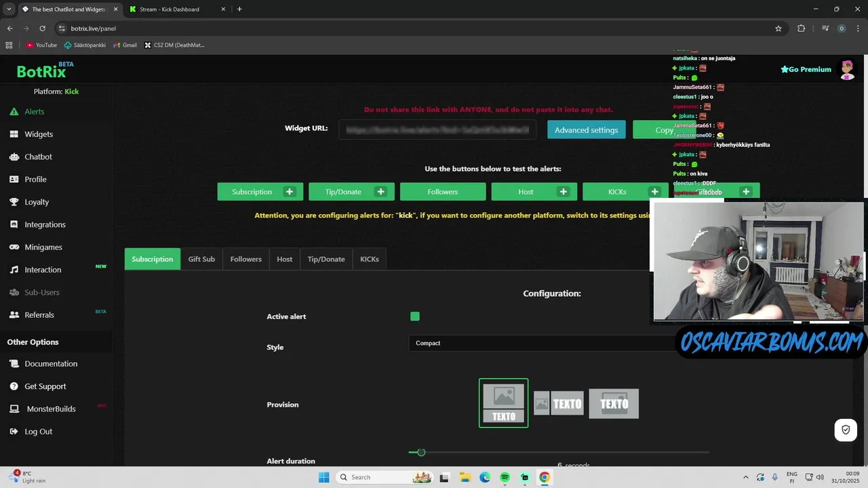Click the Copy widget URL button
Viewport: 868px width, 488px height.
click(x=665, y=130)
